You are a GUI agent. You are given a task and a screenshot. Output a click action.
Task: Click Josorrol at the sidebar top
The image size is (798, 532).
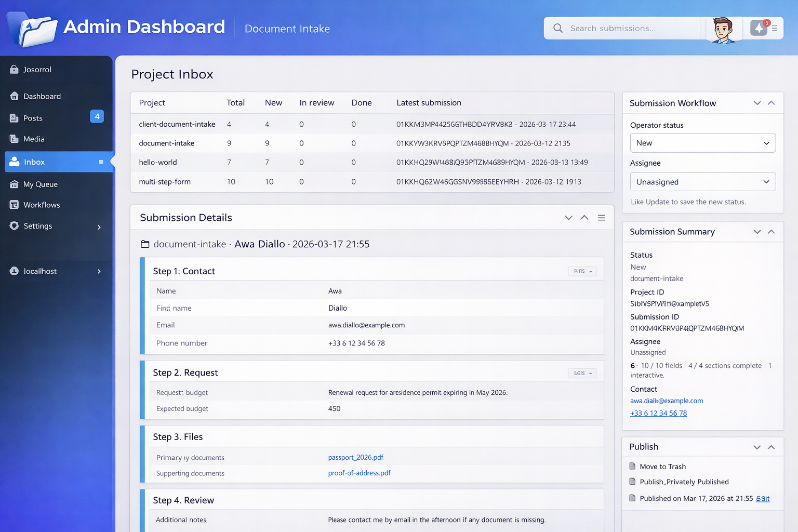point(36,69)
